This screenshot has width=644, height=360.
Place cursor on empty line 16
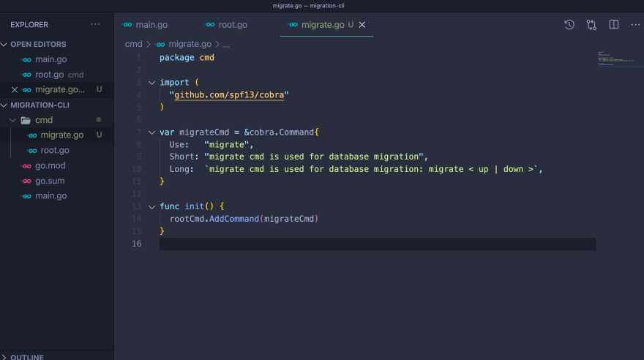click(x=378, y=244)
